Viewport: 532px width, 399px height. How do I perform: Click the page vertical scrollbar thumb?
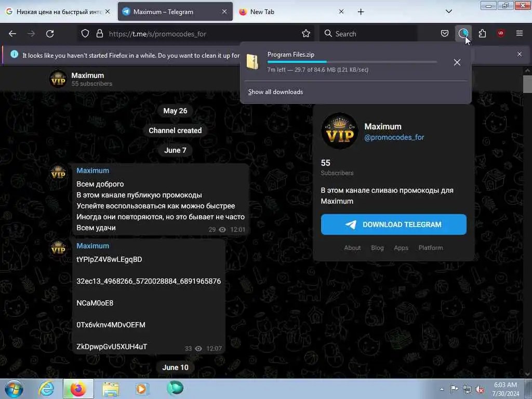[527, 84]
